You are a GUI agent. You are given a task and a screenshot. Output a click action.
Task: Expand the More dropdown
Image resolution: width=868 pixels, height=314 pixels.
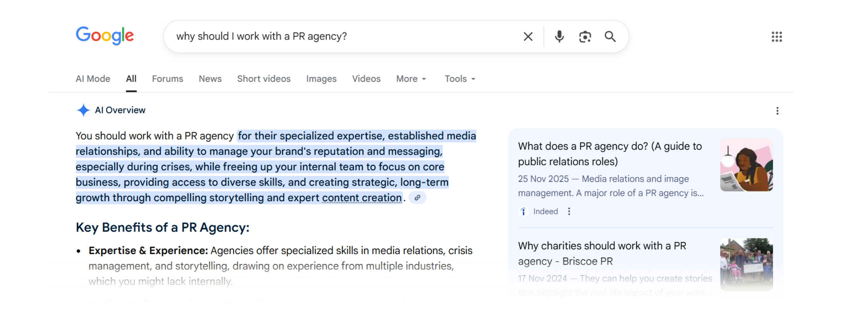(411, 79)
